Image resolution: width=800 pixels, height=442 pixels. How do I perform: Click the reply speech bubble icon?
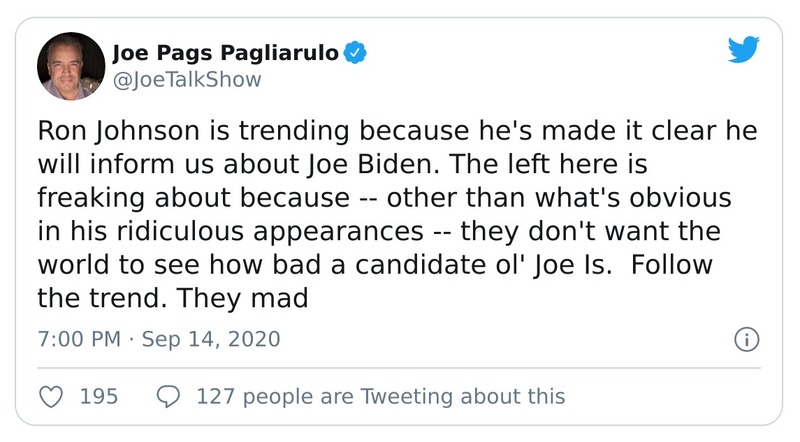[x=169, y=397]
